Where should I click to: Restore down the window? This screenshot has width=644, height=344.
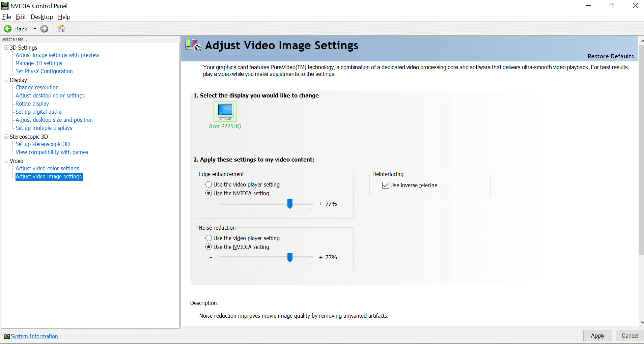[611, 6]
